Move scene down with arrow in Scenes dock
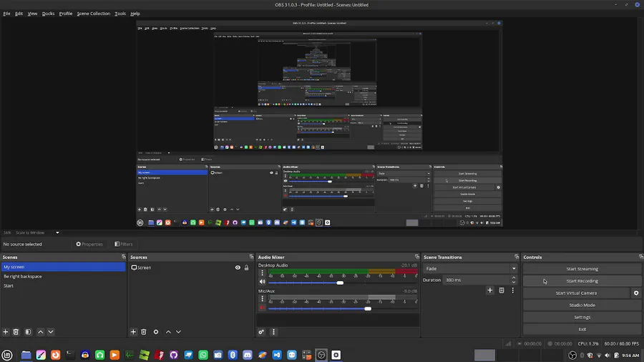The width and height of the screenshot is (644, 362). click(51, 332)
